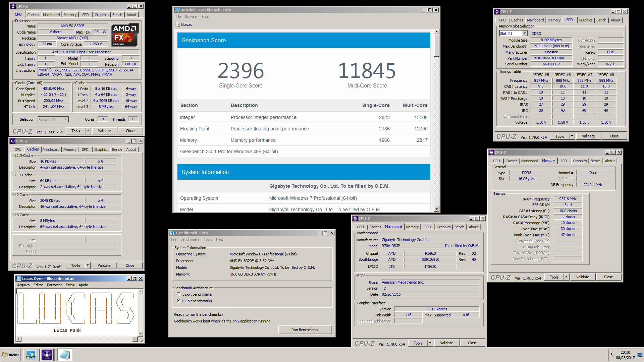Click the Geekbench icon in the taskbar
Image resolution: width=644 pixels, height=362 pixels.
point(31,355)
